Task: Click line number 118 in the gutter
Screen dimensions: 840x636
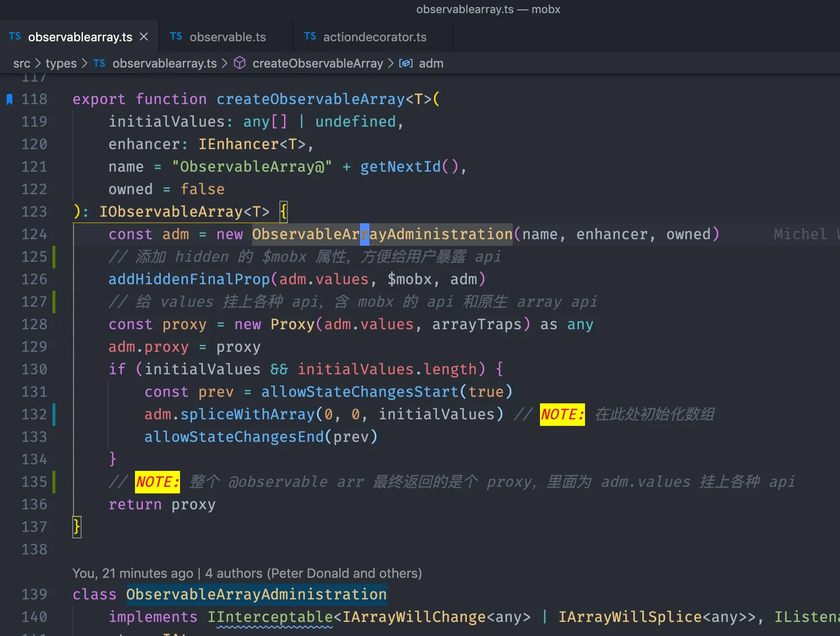Action: coord(34,99)
